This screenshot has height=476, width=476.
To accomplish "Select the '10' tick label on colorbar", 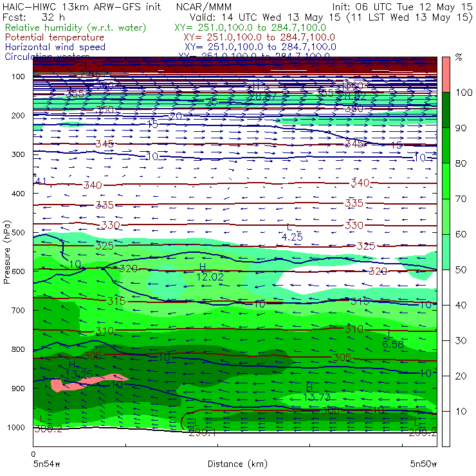I will coord(461,412).
